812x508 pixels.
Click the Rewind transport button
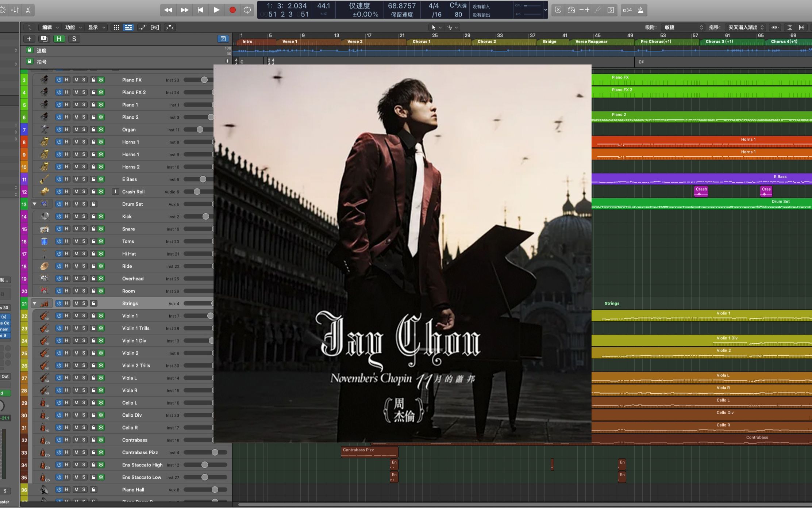point(168,10)
